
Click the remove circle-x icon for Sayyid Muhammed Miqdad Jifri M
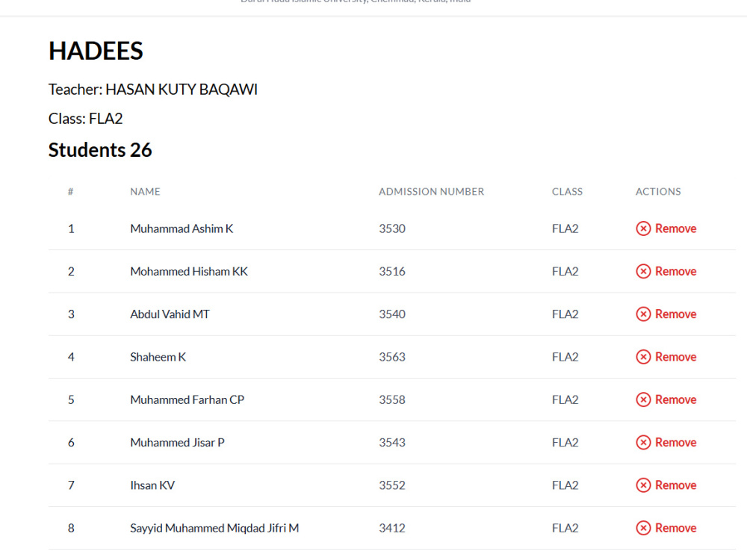(x=643, y=528)
